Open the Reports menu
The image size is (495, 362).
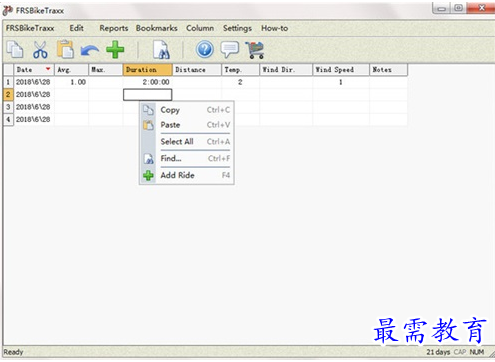(114, 28)
